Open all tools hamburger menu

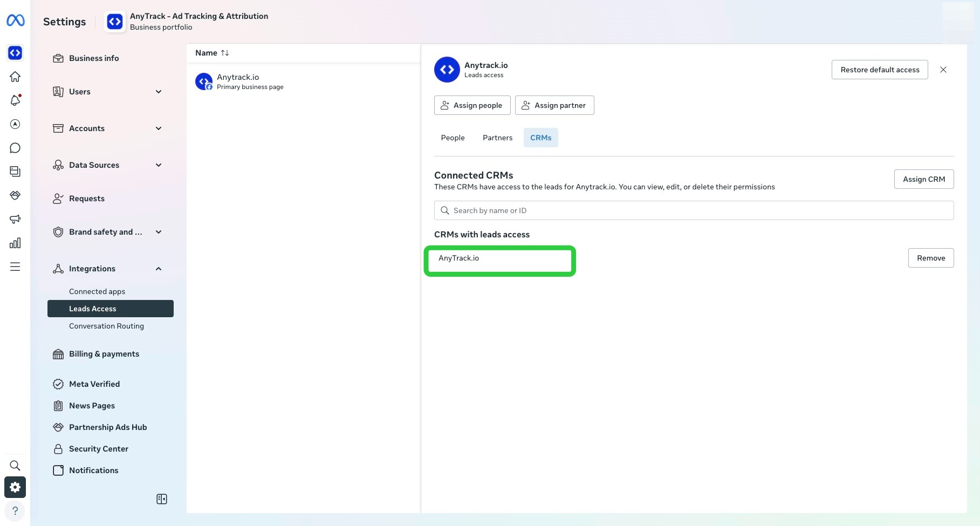(x=15, y=267)
